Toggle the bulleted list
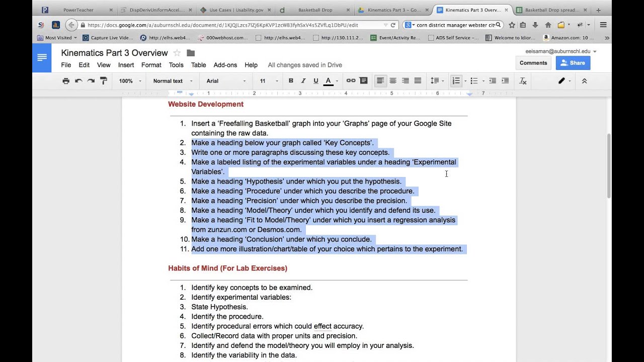 tap(474, 81)
